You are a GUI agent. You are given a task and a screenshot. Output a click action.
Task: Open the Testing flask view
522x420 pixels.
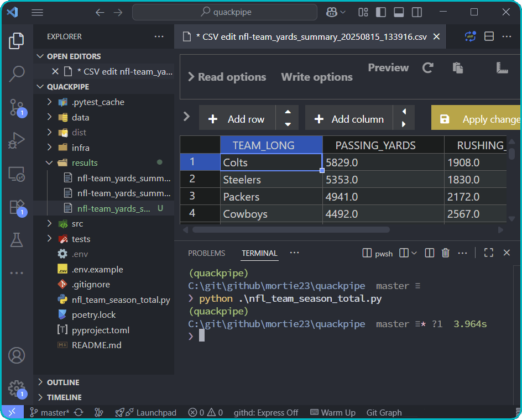pyautogui.click(x=17, y=240)
